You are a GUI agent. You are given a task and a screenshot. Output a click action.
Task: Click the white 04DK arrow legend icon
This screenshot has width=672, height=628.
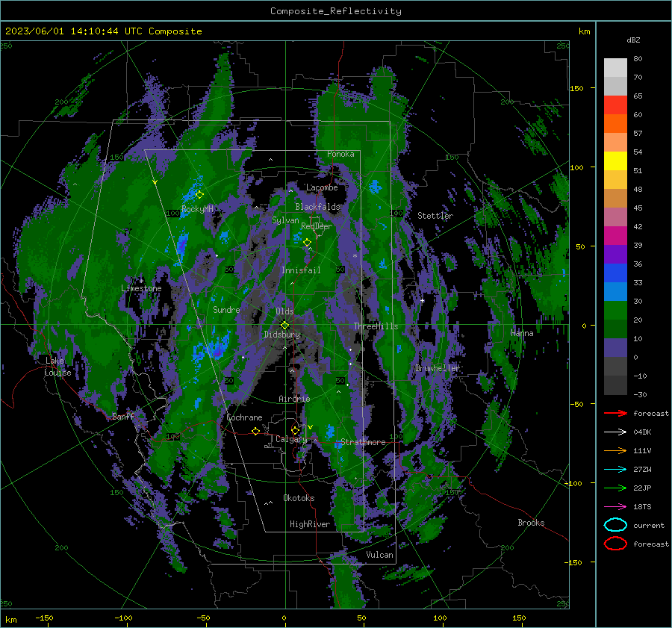pos(615,432)
